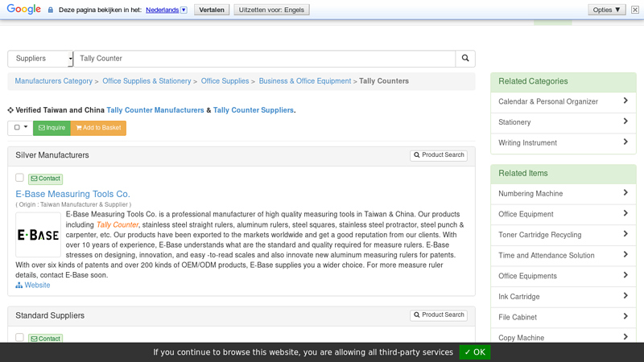Open the translate Opties menu
The image size is (644, 362).
click(x=607, y=10)
